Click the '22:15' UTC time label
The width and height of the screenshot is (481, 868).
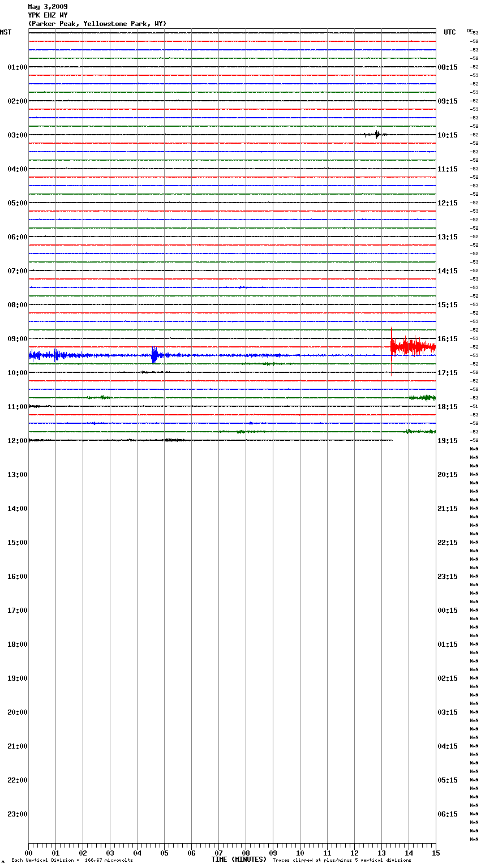click(448, 543)
